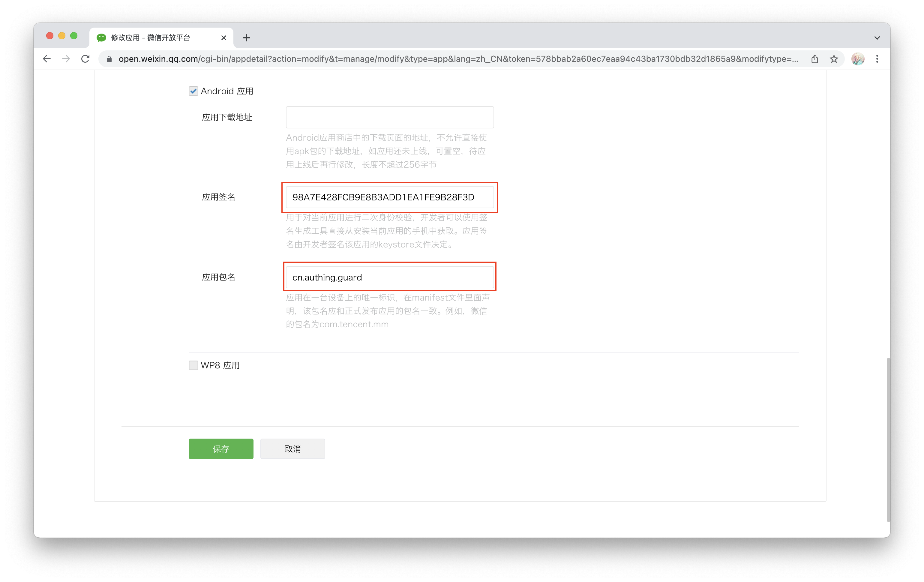Click the site lock icon
Screen dimensions: 924x582
(x=109, y=59)
